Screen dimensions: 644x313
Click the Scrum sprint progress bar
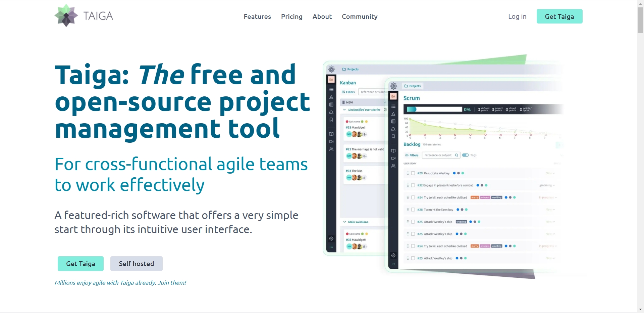pyautogui.click(x=434, y=109)
